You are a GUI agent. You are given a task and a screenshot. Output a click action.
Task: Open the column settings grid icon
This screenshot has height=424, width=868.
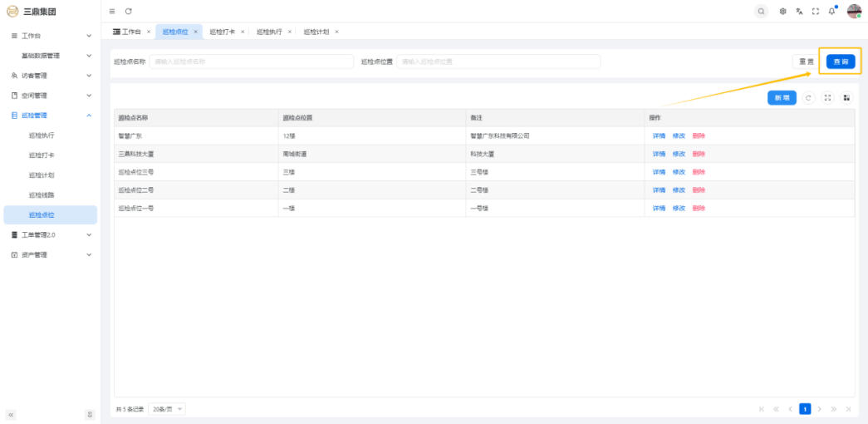tap(846, 98)
